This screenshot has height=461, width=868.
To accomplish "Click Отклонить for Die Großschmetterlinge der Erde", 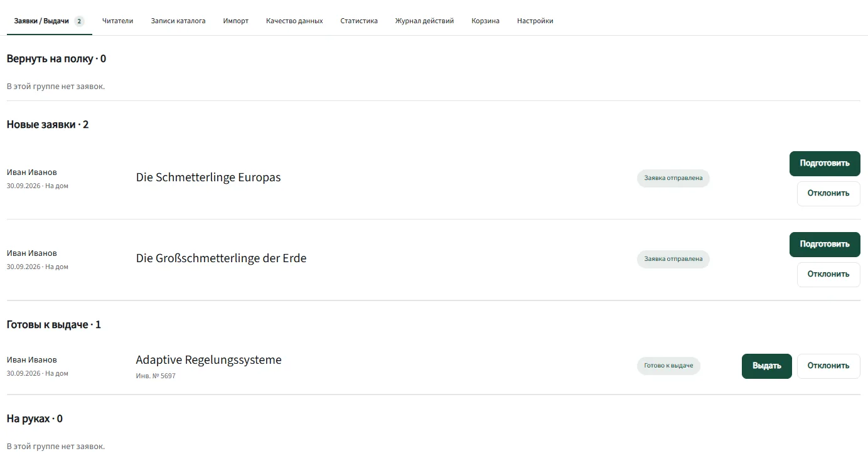I will point(828,274).
